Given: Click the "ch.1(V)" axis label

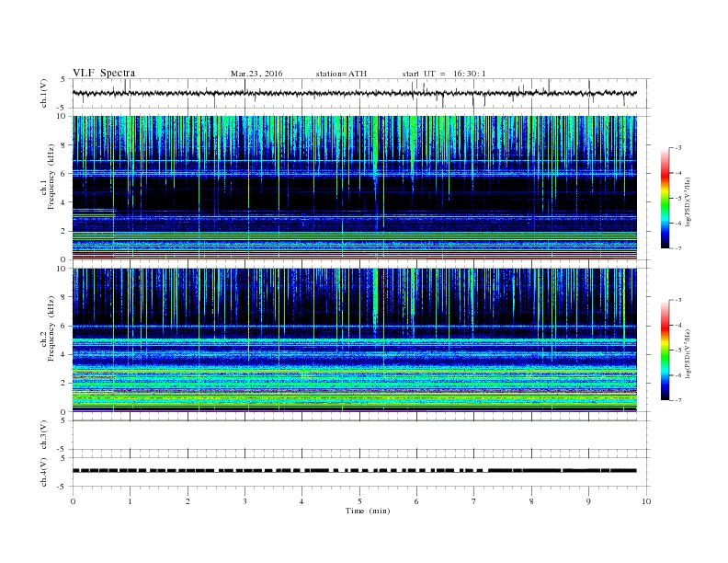Looking at the screenshot, I should (44, 93).
